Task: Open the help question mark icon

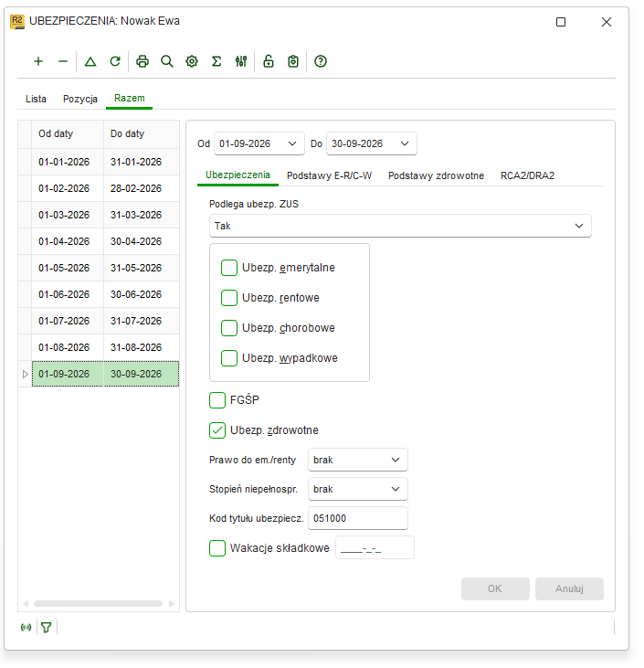Action: 321,61
